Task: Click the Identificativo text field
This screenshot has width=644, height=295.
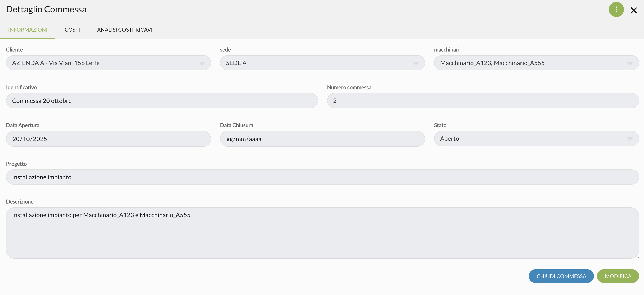Action: pos(162,101)
